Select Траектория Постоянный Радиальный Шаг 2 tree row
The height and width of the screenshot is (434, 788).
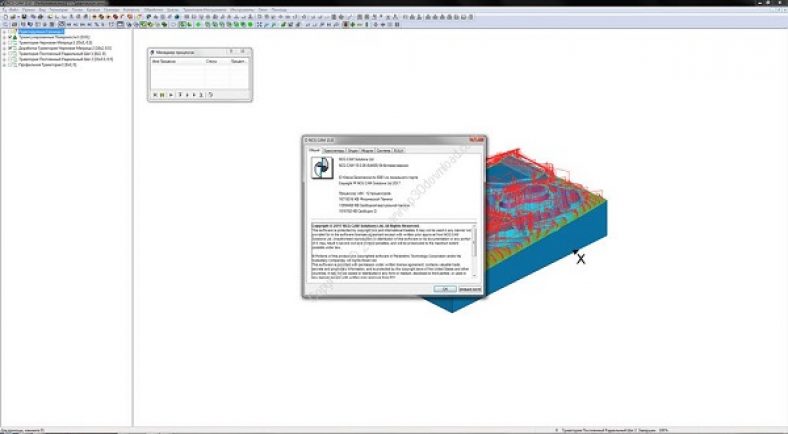pos(65,59)
